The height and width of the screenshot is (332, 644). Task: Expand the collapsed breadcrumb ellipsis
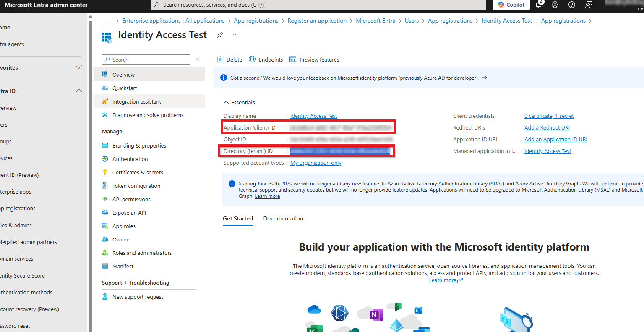(107, 21)
